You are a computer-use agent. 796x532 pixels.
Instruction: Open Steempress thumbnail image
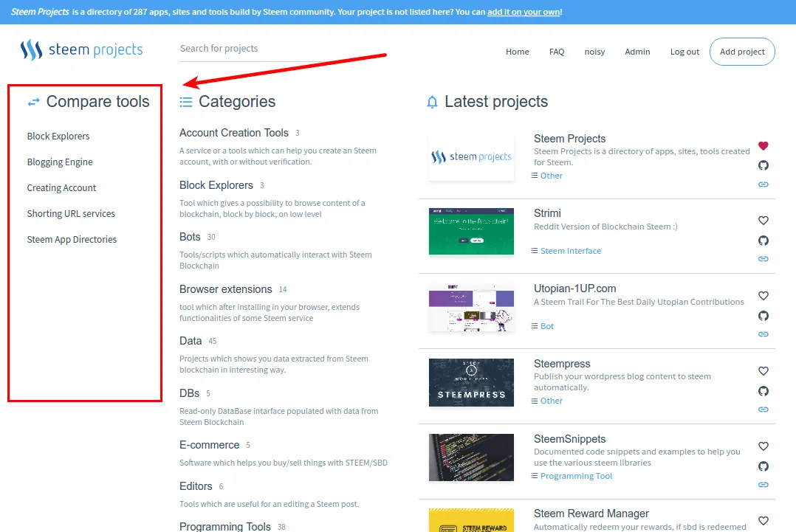pyautogui.click(x=471, y=382)
